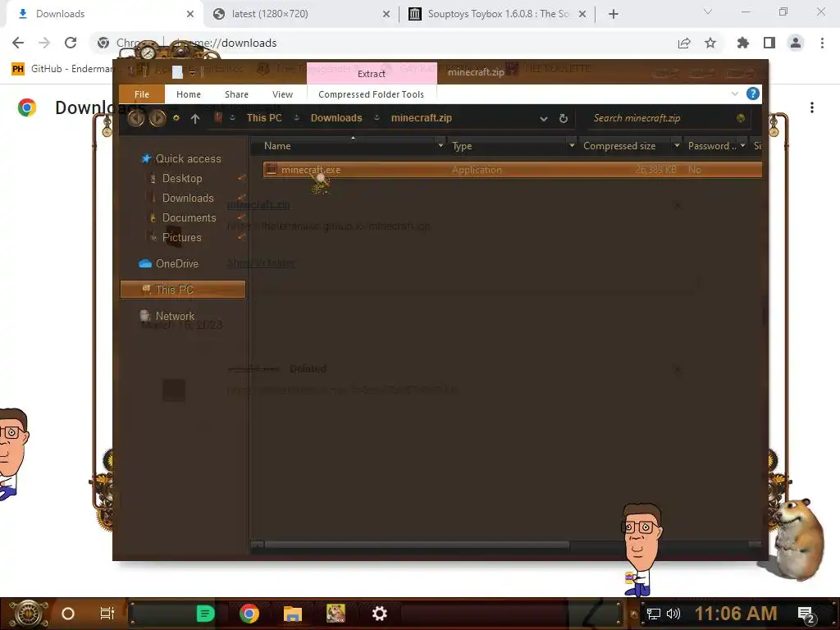Reload the Chrome page
Screen dimensions: 840x630
coord(71,43)
